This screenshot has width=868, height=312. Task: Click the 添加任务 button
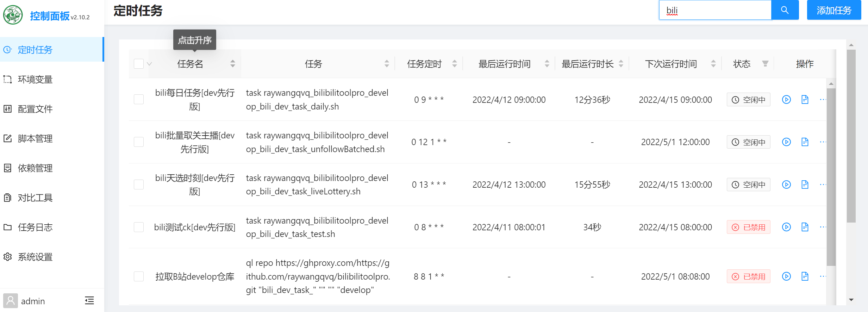[x=833, y=10]
